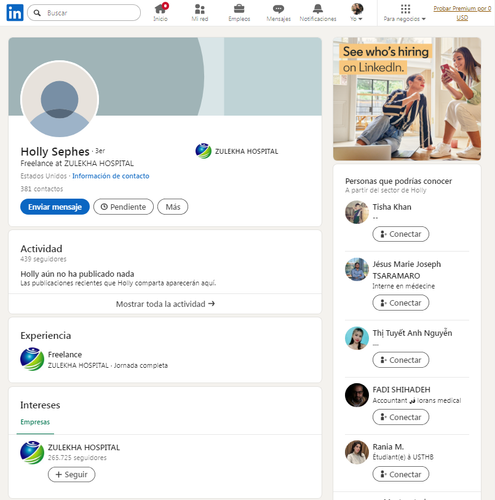Click Interne en médecine subtitle
The width and height of the screenshot is (495, 500).
(404, 286)
